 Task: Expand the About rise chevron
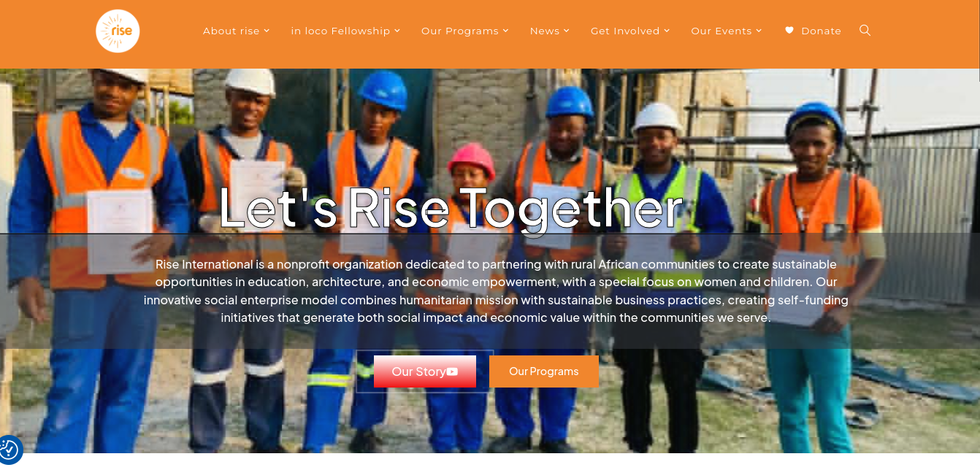[267, 31]
